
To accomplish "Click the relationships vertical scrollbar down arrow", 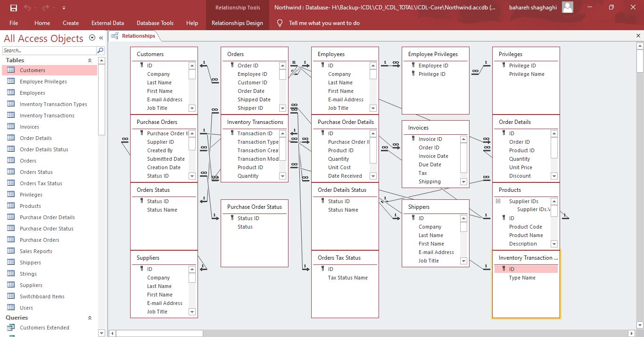I will 640,325.
